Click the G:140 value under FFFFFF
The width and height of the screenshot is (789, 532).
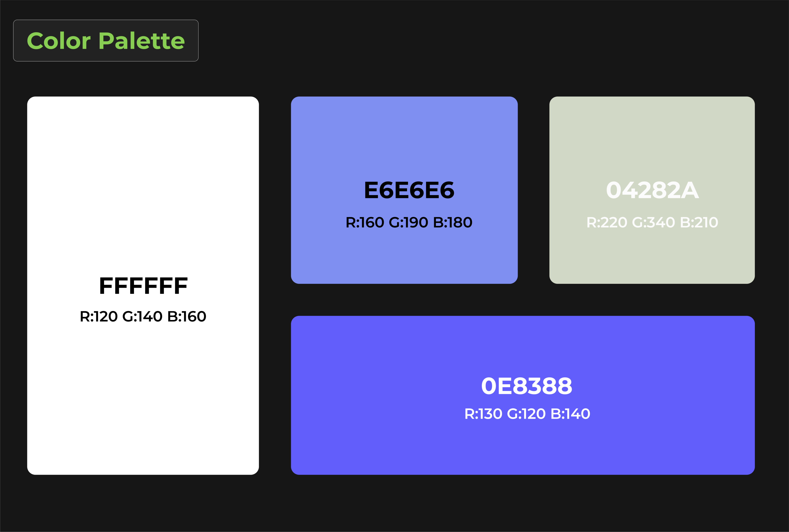point(142,317)
